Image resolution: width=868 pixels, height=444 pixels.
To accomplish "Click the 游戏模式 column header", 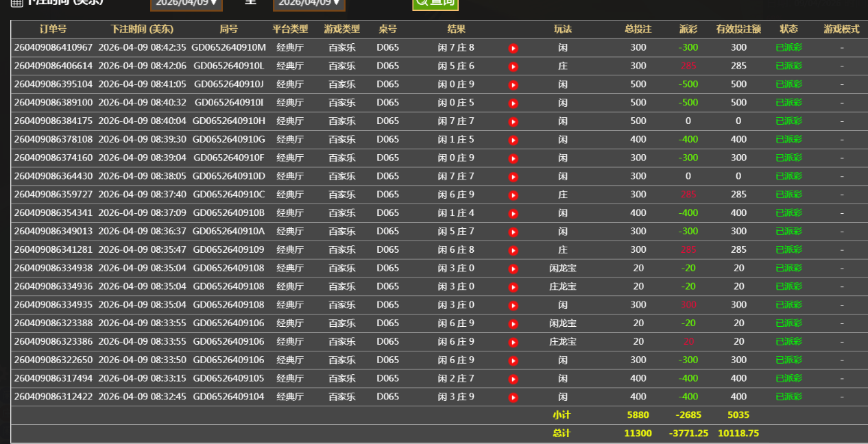I will [x=841, y=29].
